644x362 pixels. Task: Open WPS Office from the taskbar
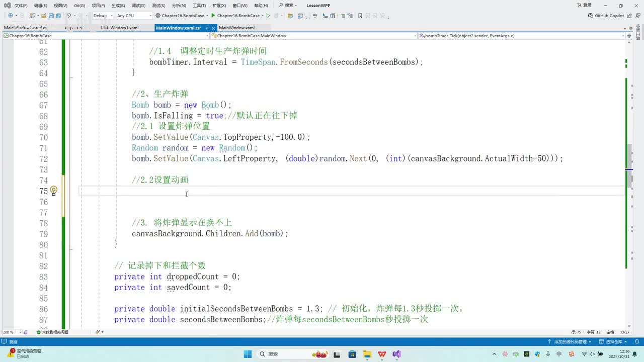tap(382, 354)
